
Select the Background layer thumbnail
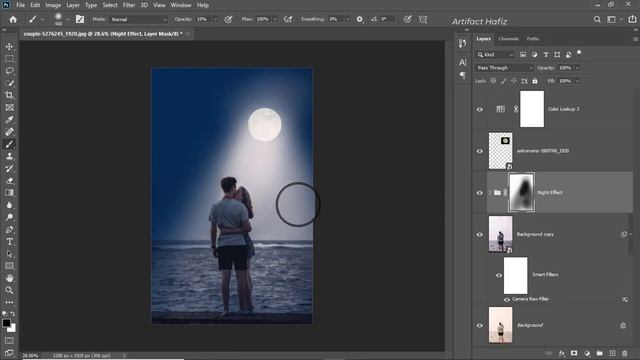(500, 325)
